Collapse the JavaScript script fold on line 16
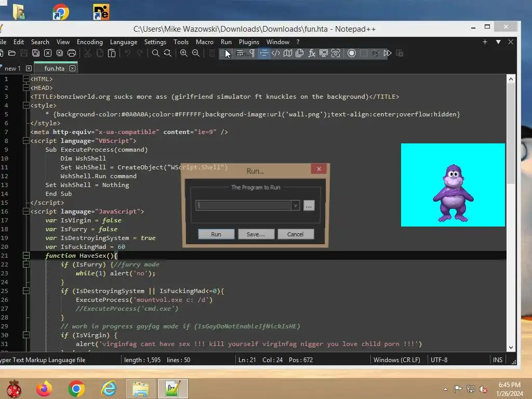Screen dimensions: 532x399 point(26,211)
